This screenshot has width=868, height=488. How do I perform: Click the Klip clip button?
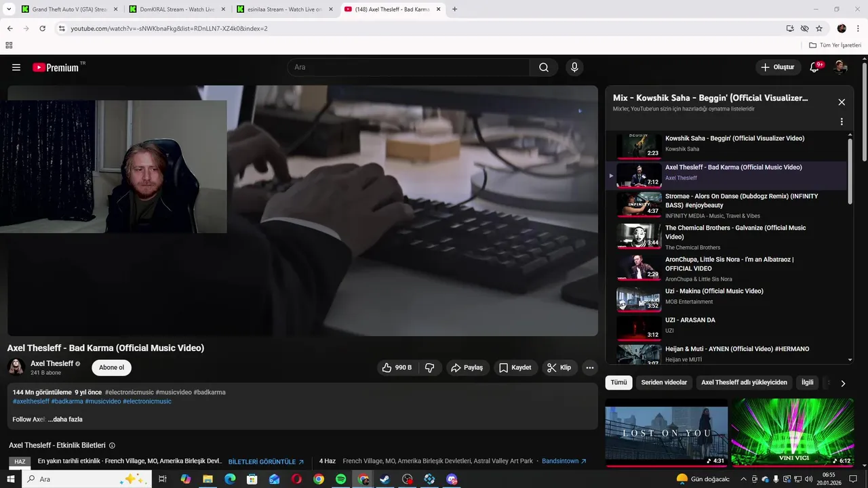(x=559, y=367)
